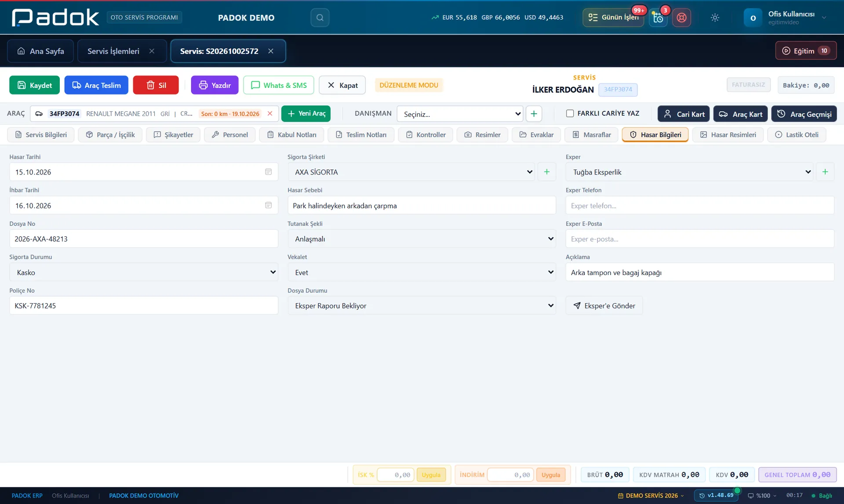Enable Farklı Cariye Yaz checkbox
Image resolution: width=844 pixels, height=504 pixels.
tap(570, 113)
